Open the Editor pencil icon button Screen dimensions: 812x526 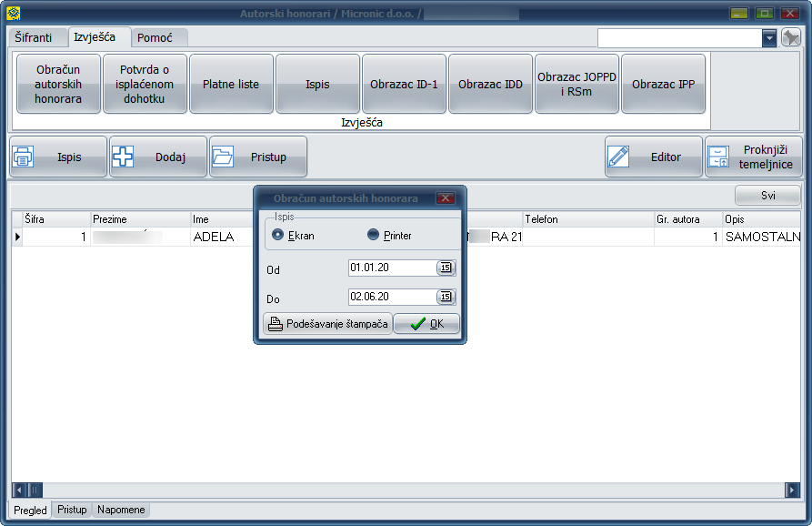click(x=619, y=157)
